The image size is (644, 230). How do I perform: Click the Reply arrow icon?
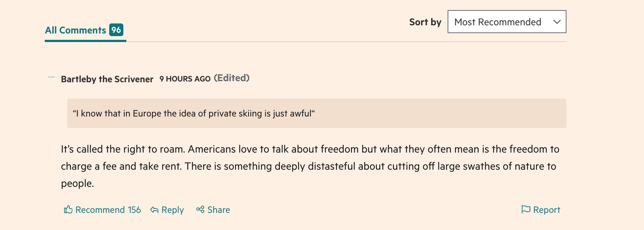click(x=154, y=210)
